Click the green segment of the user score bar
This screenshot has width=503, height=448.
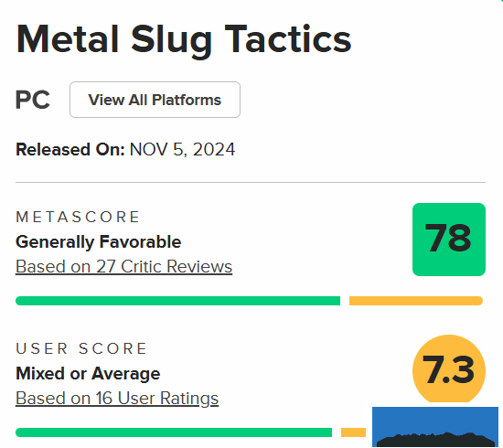174,432
